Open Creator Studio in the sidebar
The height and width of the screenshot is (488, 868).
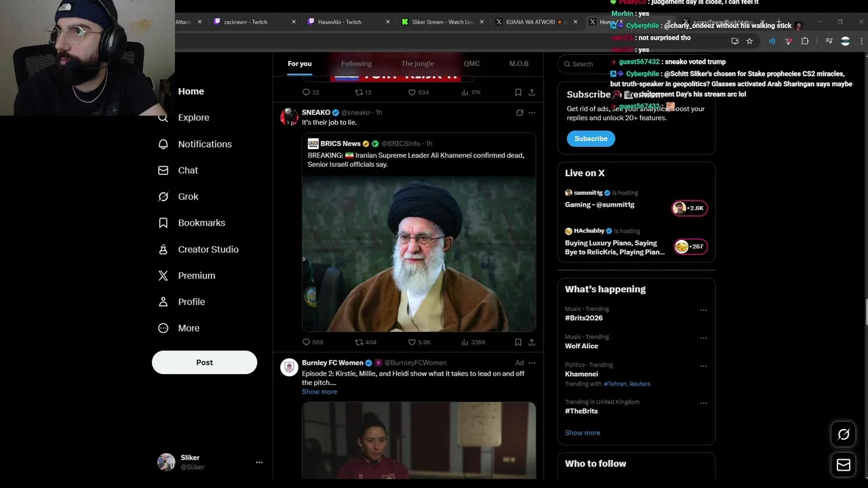click(199, 249)
